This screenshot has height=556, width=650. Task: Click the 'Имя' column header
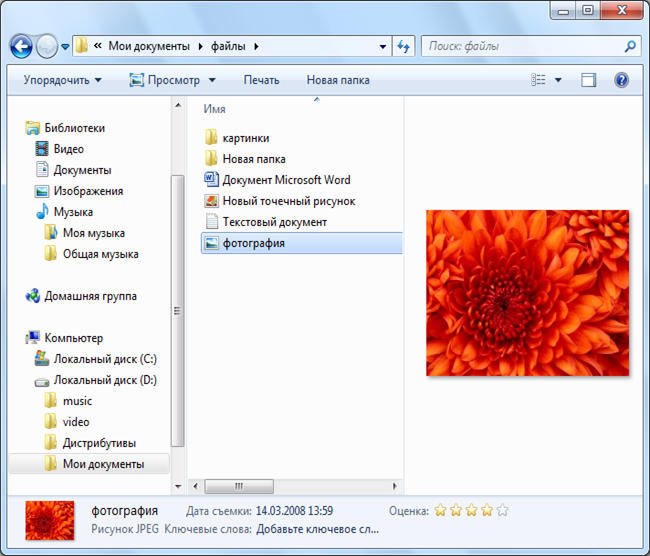214,109
